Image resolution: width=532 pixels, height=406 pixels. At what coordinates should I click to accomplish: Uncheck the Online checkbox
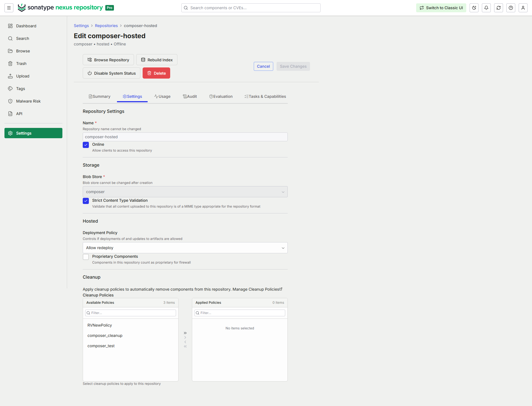click(x=86, y=145)
